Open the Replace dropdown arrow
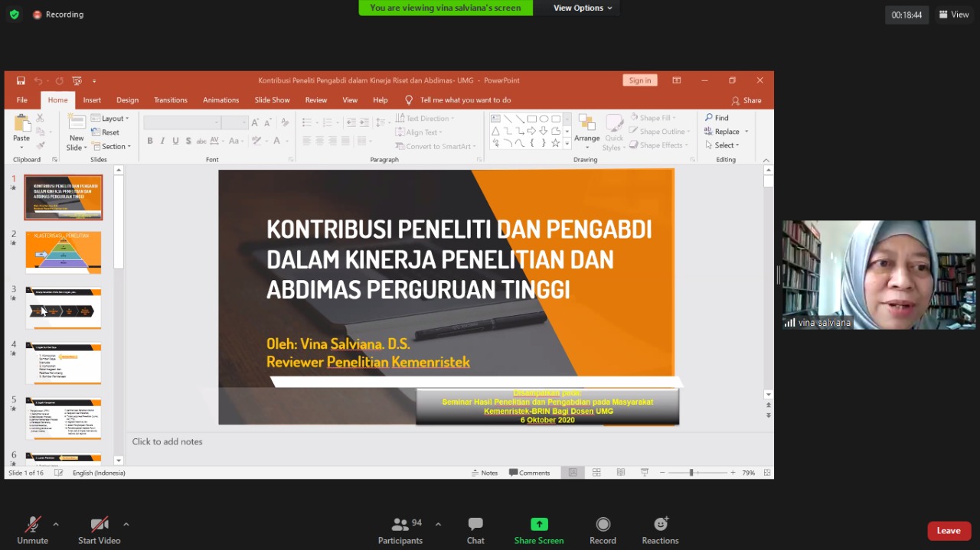This screenshot has height=550, width=980. (x=746, y=132)
